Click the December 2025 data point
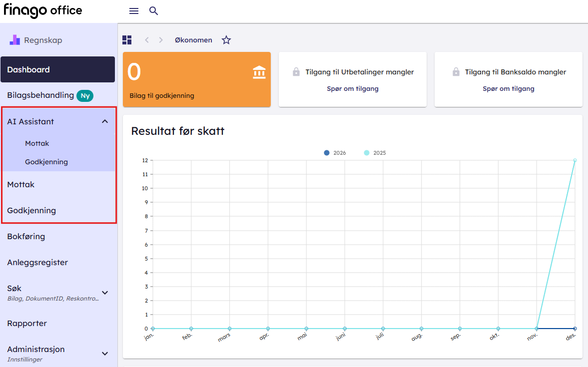This screenshot has height=367, width=588. [575, 160]
